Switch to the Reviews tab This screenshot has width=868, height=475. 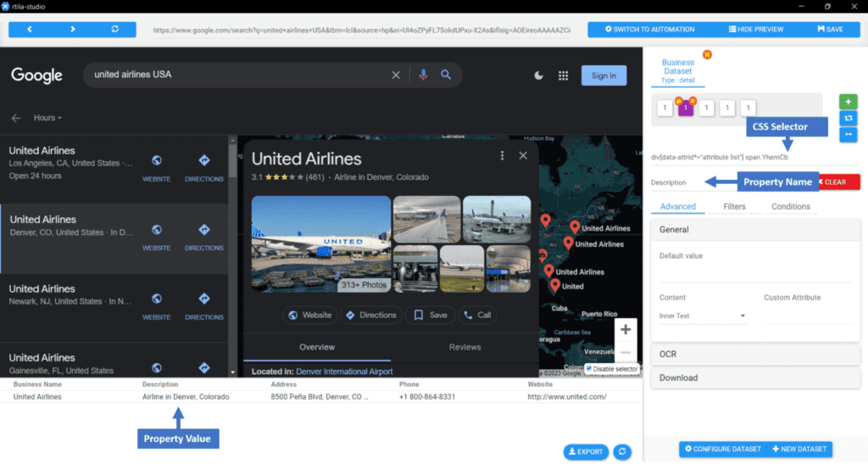coord(465,347)
